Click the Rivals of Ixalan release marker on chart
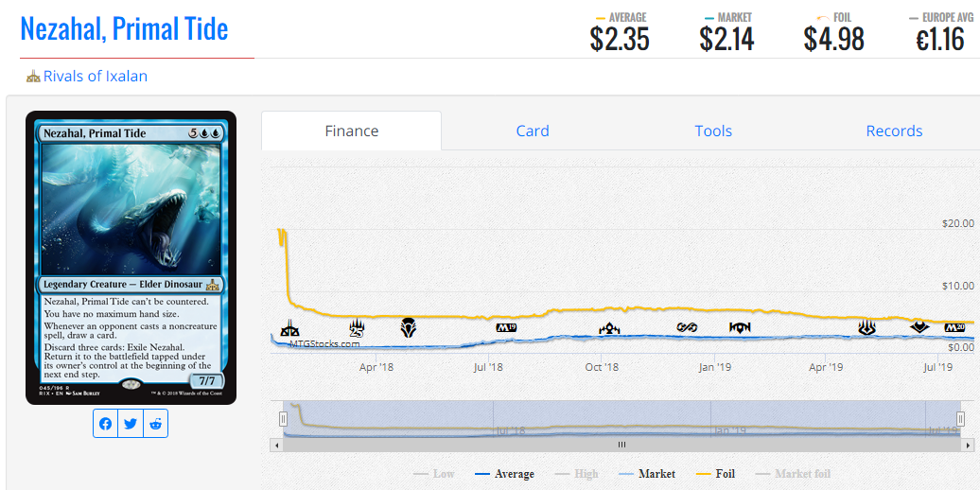 (289, 328)
